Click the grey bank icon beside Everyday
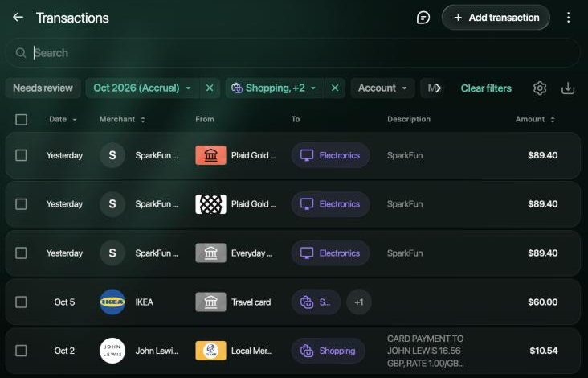Image resolution: width=588 pixels, height=378 pixels. click(210, 253)
